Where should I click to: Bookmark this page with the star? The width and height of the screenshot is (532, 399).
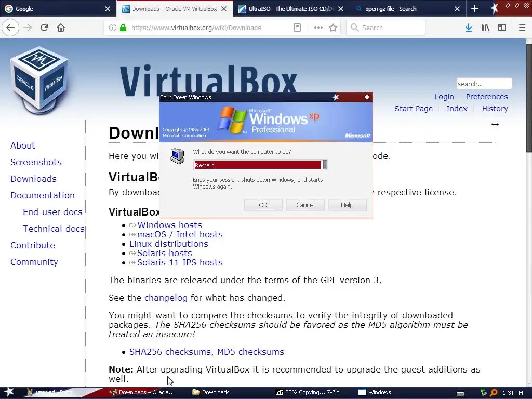pyautogui.click(x=333, y=28)
